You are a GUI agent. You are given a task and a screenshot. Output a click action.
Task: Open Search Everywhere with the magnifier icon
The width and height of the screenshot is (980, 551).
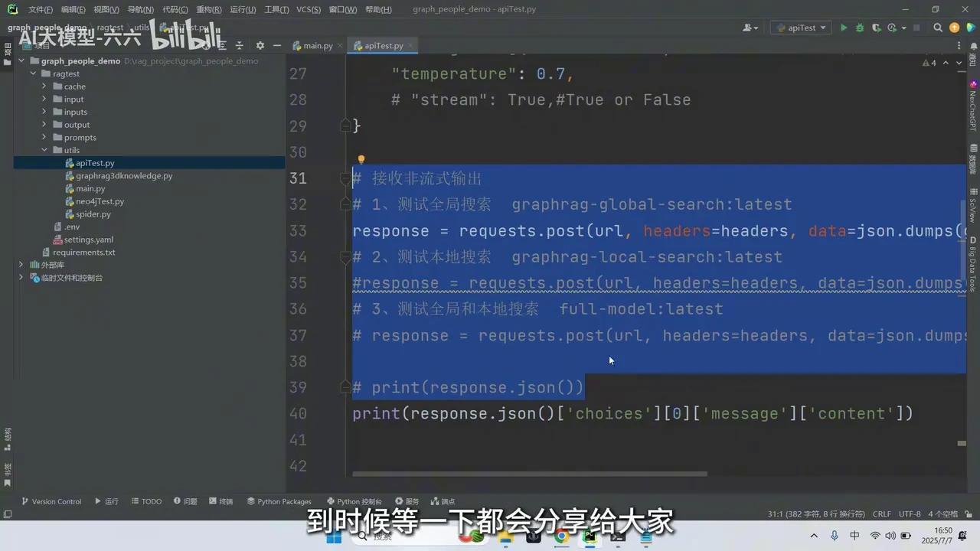click(938, 28)
